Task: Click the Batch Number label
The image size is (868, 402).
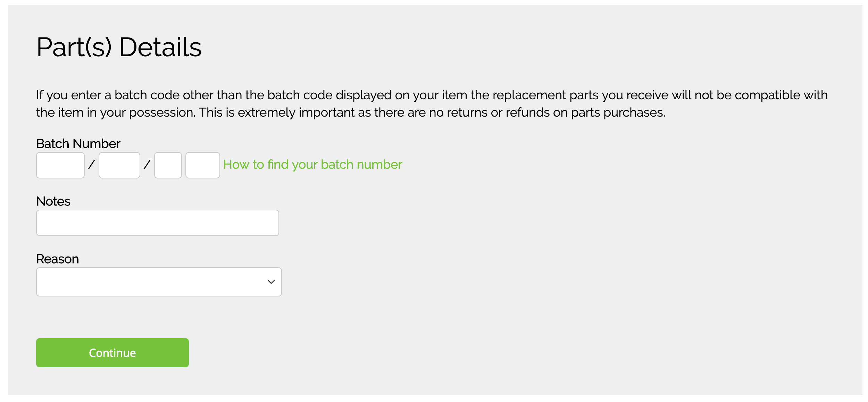Action: 78,144
